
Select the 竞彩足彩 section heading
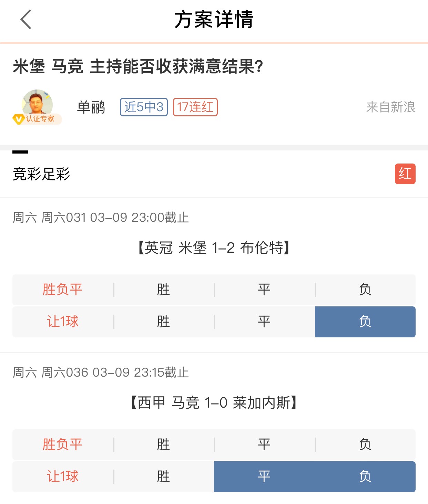point(41,174)
